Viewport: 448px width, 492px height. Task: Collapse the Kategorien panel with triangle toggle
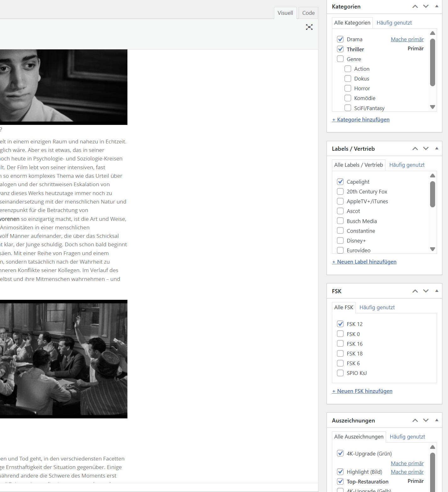tap(437, 6)
